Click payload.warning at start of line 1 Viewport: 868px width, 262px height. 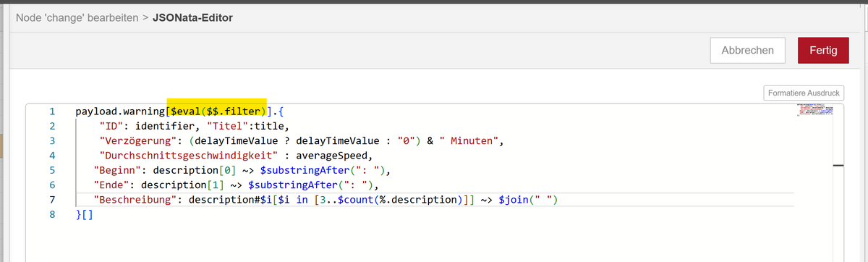pos(120,112)
